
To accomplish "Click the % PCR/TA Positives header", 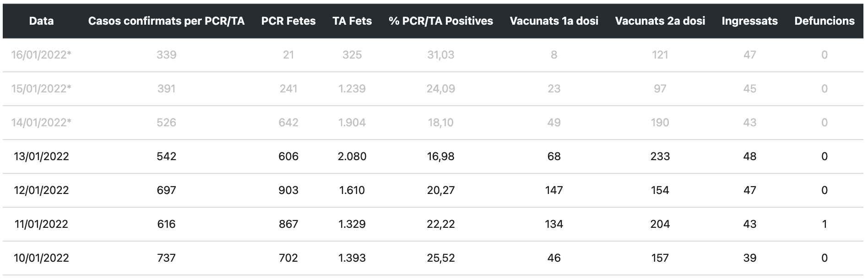I will pyautogui.click(x=441, y=21).
